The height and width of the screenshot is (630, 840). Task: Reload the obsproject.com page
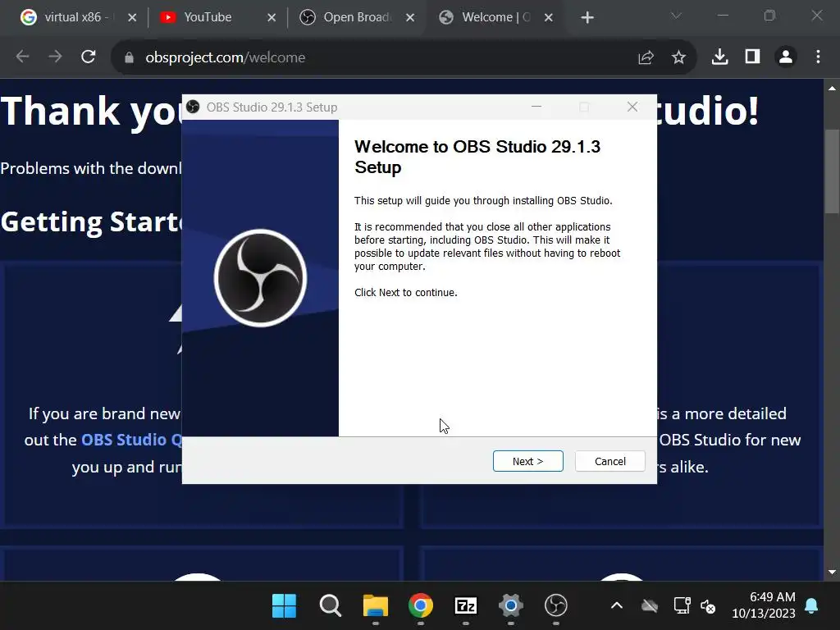89,57
